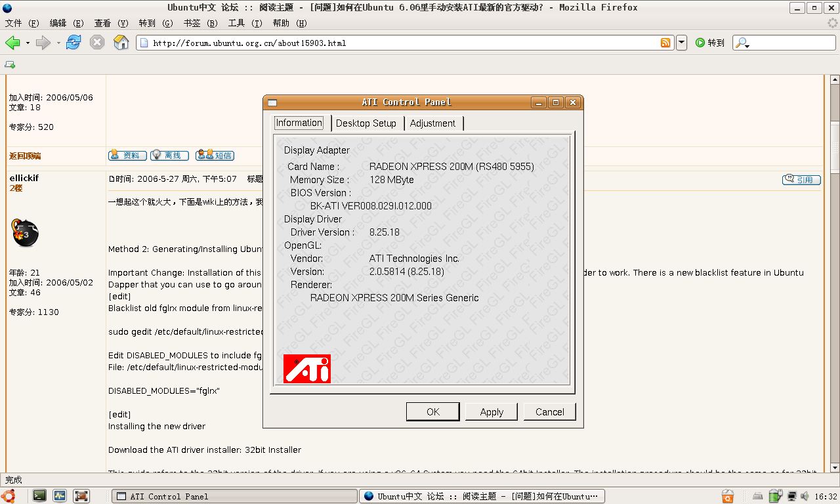
Task: Switch to the Desktop Setup tab
Action: (x=366, y=123)
